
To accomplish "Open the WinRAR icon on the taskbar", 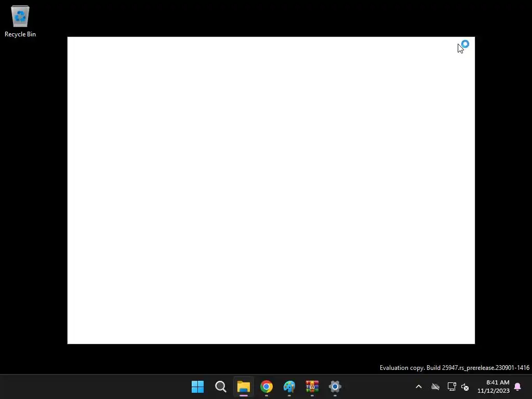I will click(312, 387).
